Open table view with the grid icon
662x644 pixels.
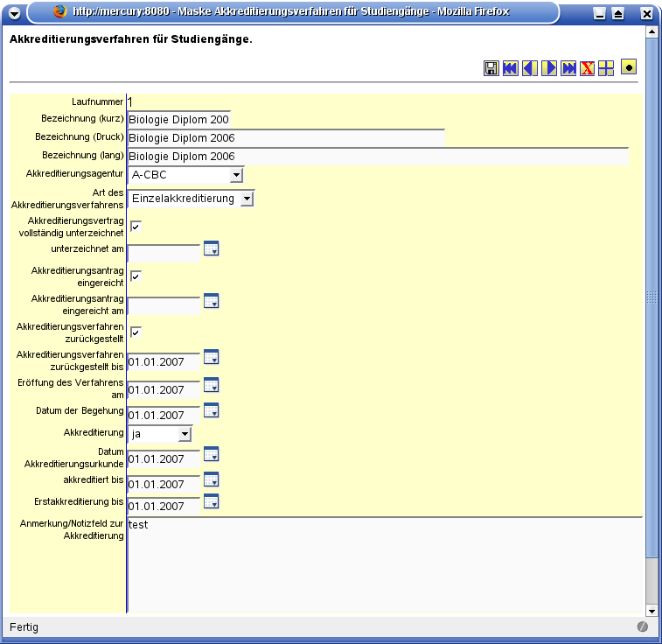(x=606, y=68)
